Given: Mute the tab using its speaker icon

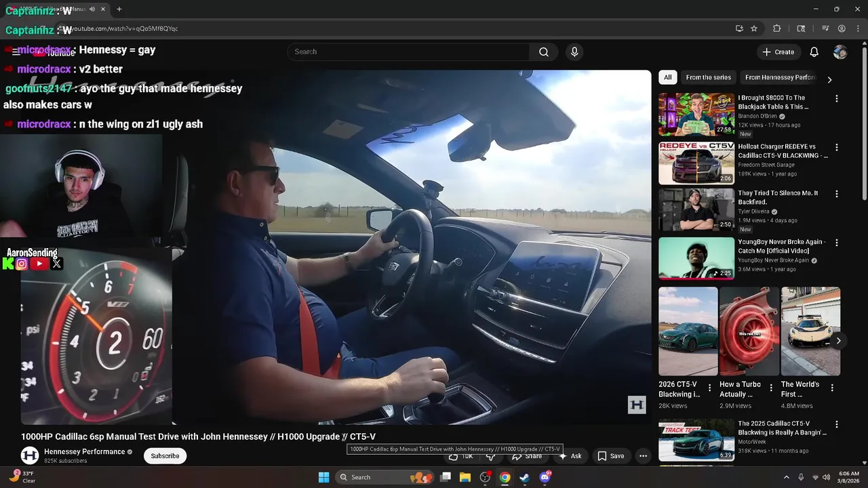Looking at the screenshot, I should pyautogui.click(x=92, y=9).
